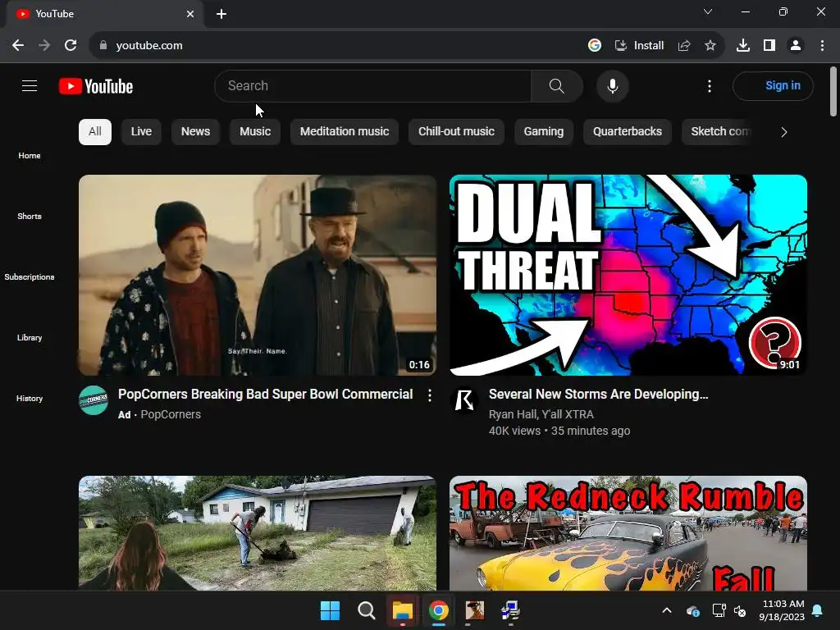The width and height of the screenshot is (840, 630).
Task: Open History in sidebar
Action: pos(30,398)
